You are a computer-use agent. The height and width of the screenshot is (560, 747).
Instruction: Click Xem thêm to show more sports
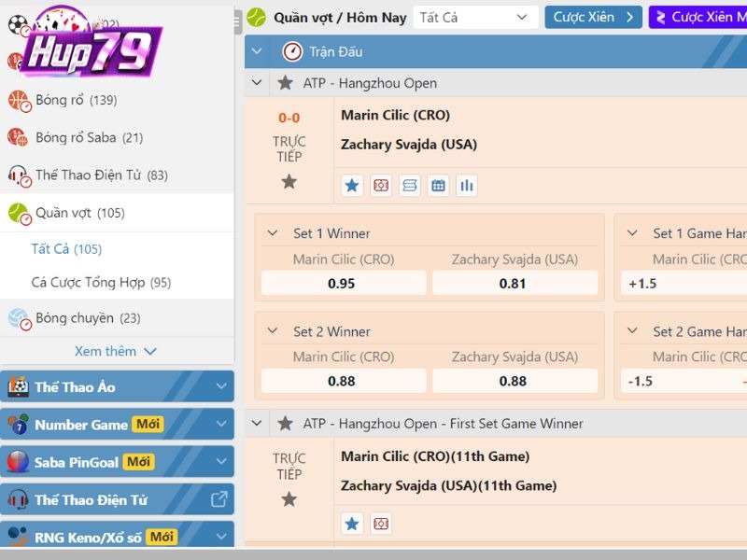116,351
